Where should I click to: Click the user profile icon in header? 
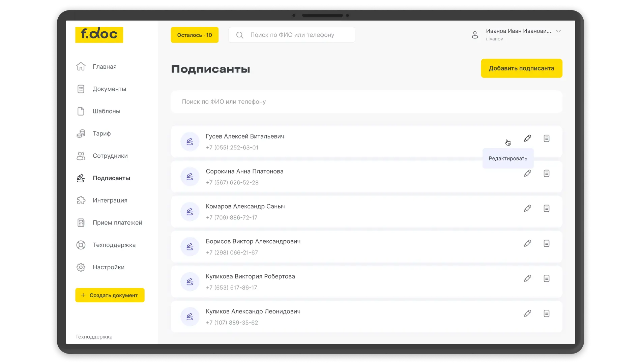(x=475, y=35)
